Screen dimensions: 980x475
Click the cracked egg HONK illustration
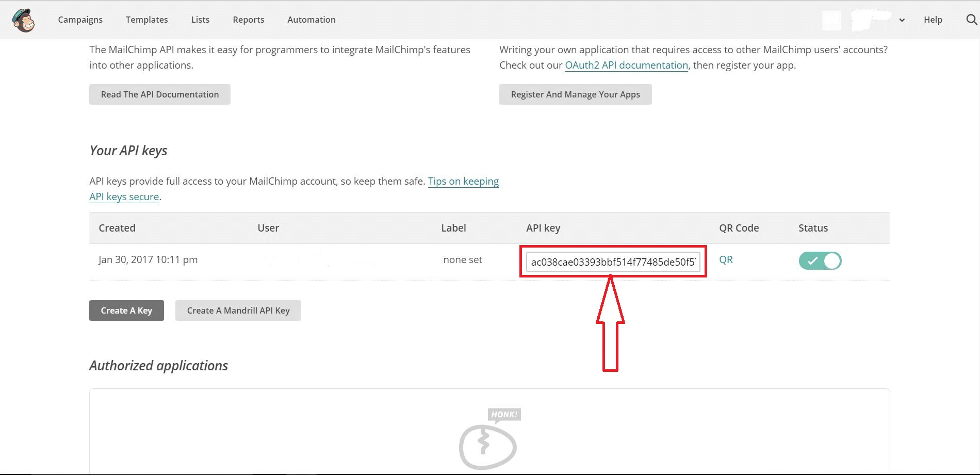tap(489, 439)
